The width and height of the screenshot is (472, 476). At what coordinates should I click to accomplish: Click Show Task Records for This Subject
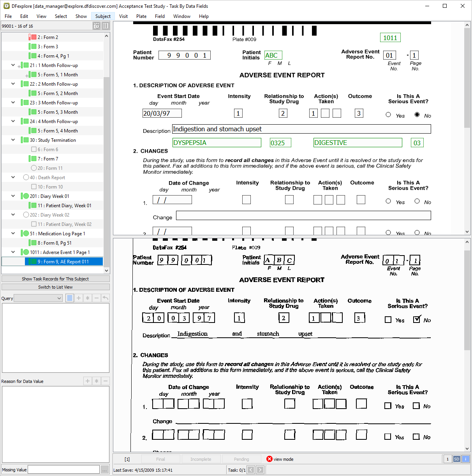[x=55, y=279]
